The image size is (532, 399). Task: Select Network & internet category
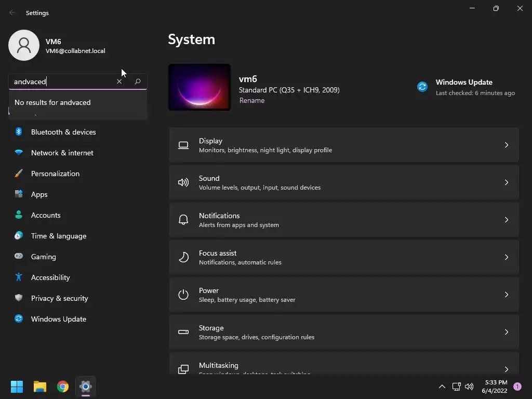(78, 153)
